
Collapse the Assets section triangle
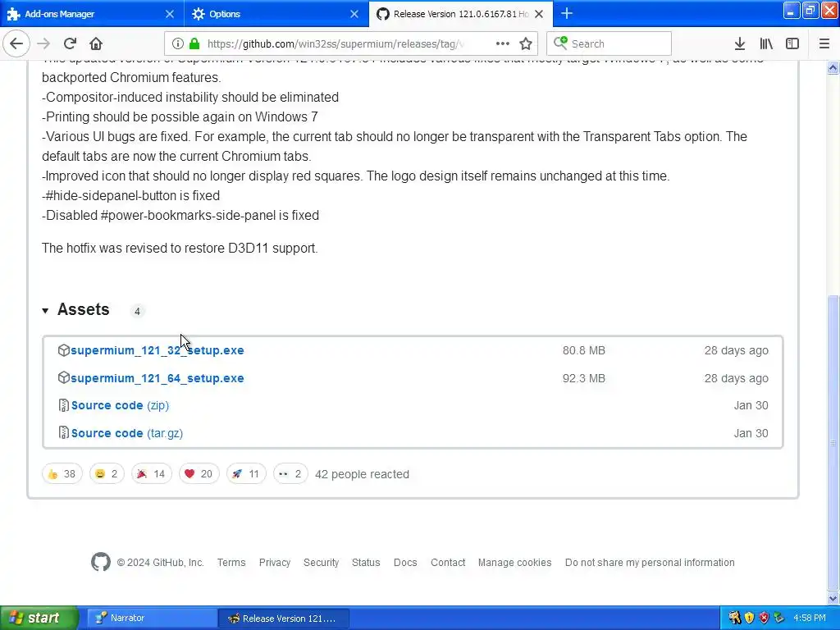pos(46,311)
